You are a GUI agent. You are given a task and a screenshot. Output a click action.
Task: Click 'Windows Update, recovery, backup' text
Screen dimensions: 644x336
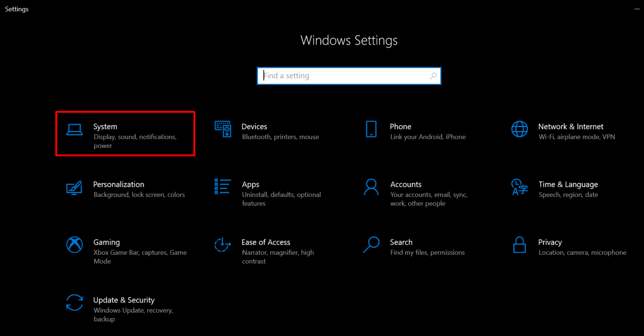pos(133,315)
